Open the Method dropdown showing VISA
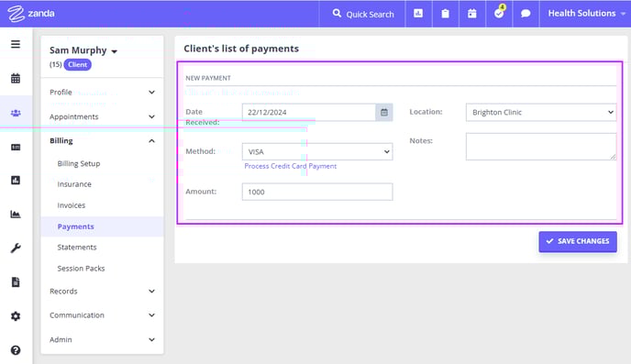This screenshot has height=364, width=631. click(x=317, y=151)
